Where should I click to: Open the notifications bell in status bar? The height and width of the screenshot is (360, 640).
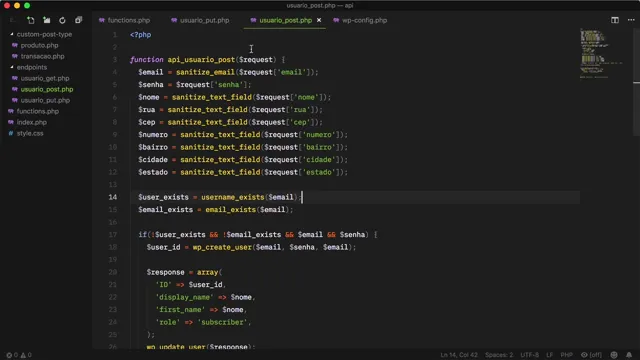[629, 355]
